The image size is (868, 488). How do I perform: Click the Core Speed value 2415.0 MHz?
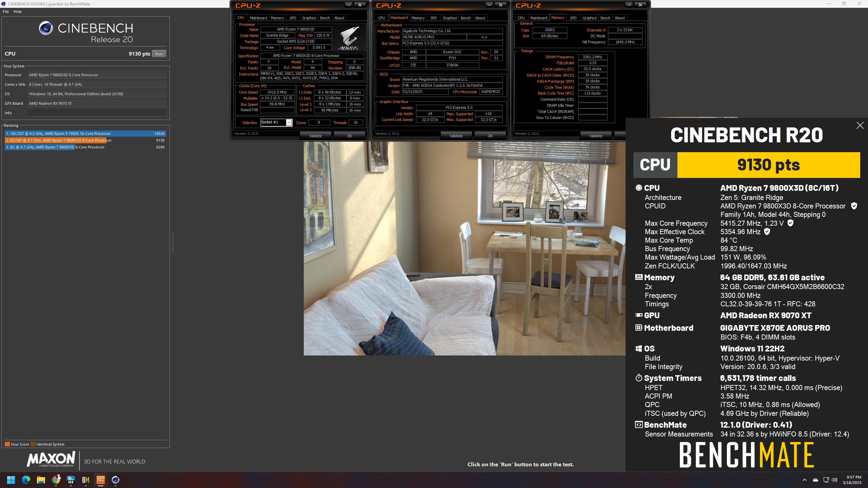pyautogui.click(x=277, y=92)
